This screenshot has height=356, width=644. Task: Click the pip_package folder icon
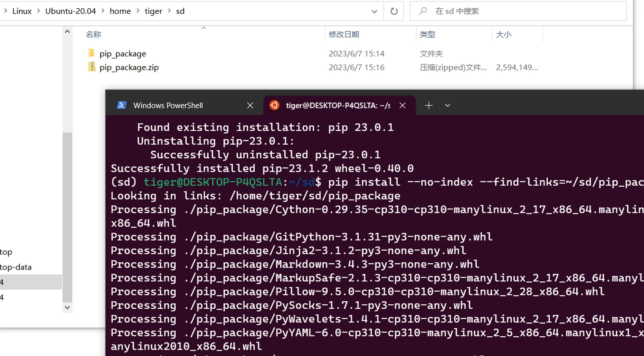91,53
